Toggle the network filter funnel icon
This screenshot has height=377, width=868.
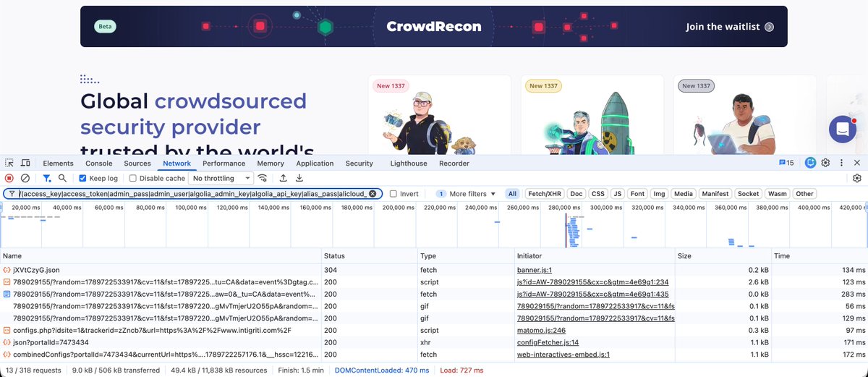point(47,178)
